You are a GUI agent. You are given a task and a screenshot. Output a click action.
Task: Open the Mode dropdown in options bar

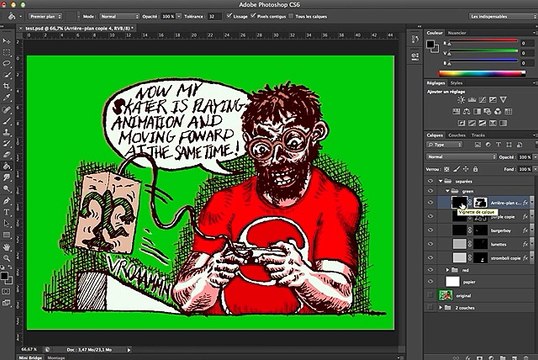[x=119, y=16]
